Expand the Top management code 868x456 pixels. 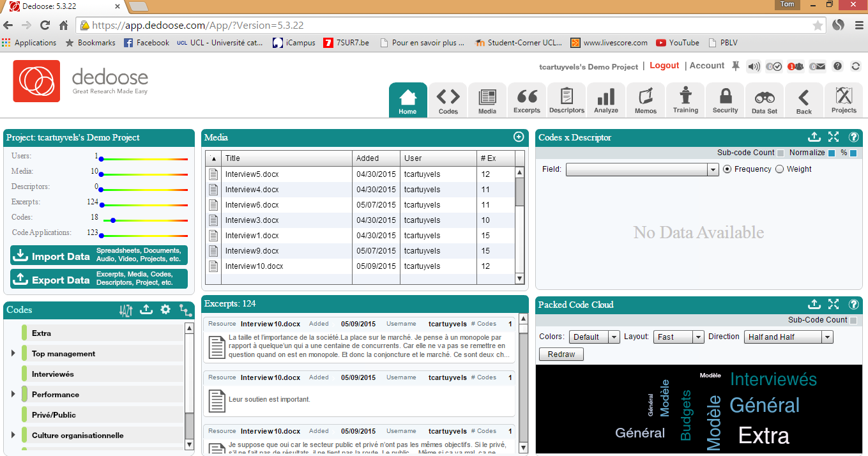[13, 354]
